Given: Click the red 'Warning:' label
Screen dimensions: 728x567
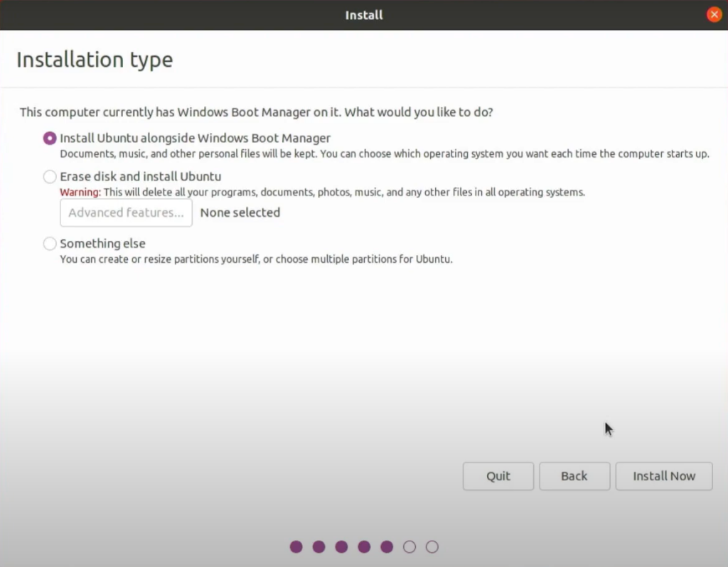Looking at the screenshot, I should (x=80, y=192).
